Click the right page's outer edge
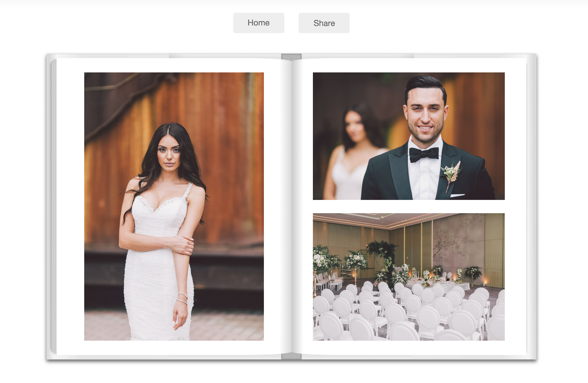The height and width of the screenshot is (383, 588). 531,207
